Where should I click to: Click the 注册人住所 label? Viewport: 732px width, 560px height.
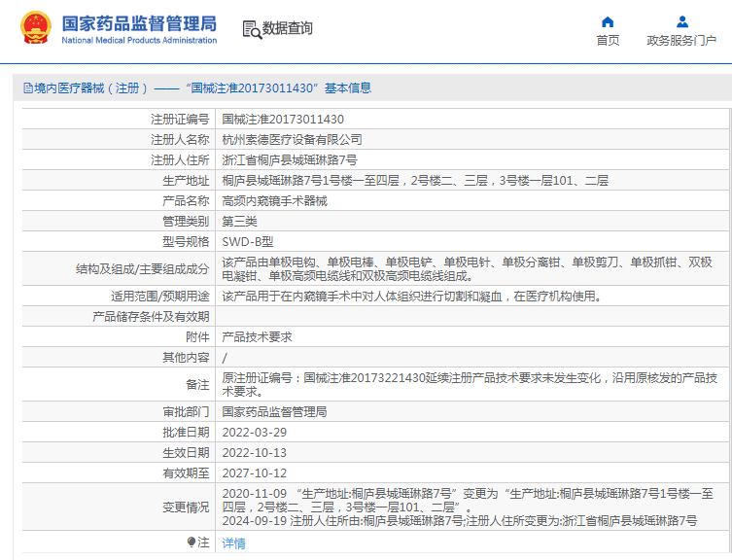point(180,160)
